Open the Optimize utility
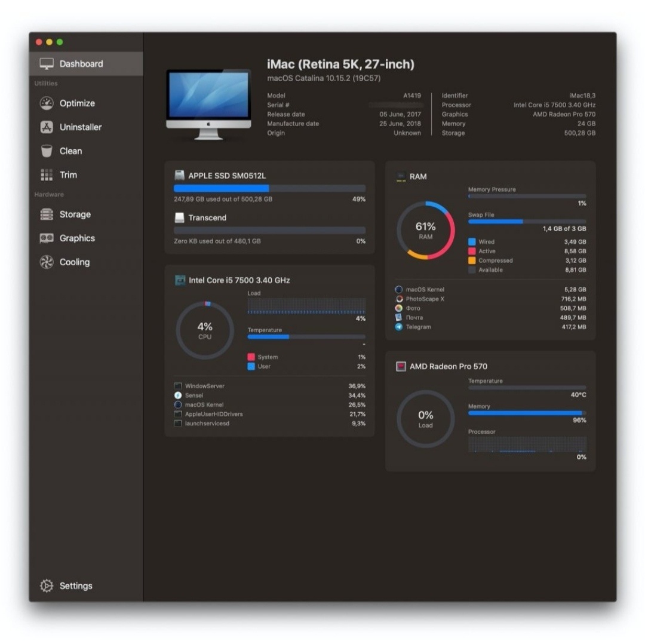645x644 pixels. (x=86, y=103)
